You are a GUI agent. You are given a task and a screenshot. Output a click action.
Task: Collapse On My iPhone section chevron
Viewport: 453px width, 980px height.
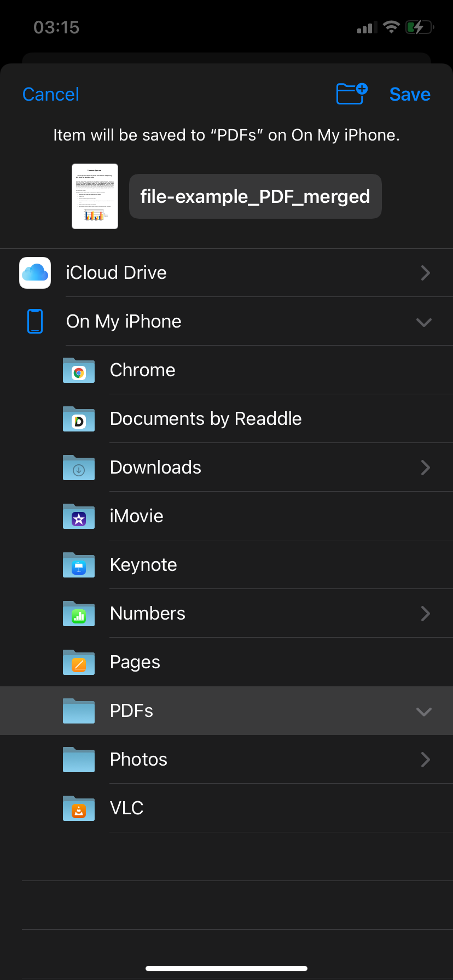[424, 322]
